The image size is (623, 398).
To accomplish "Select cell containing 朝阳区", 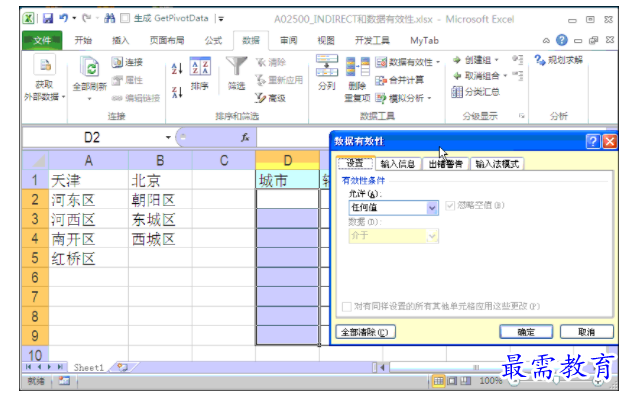I will click(x=160, y=200).
